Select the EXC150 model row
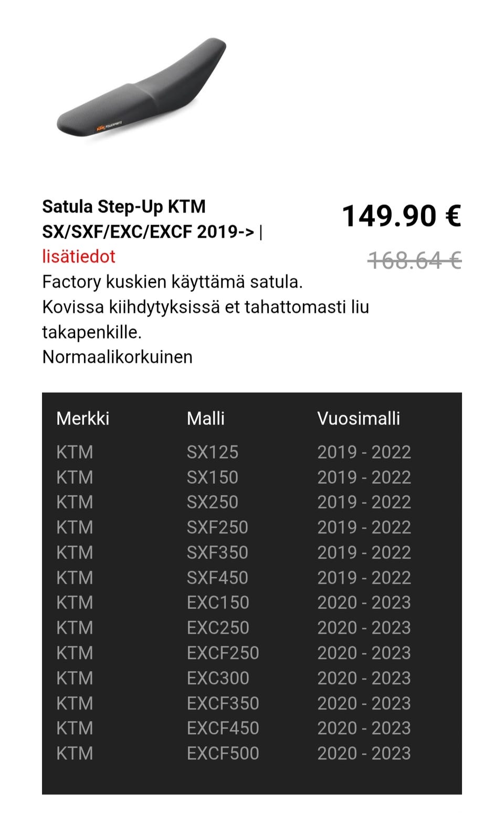504x813 pixels. point(218,602)
